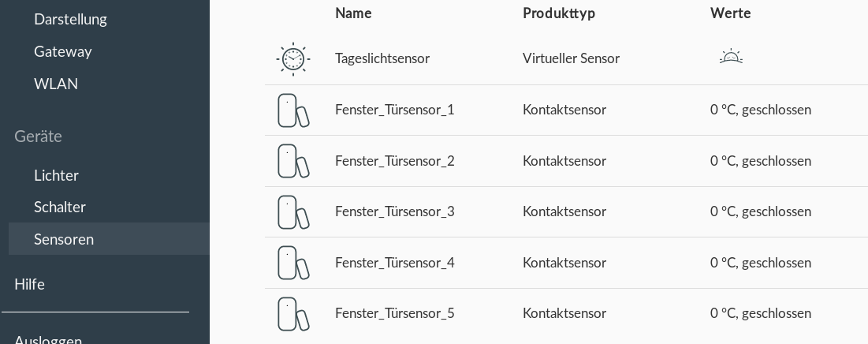
Task: Click the Fenster_Türsensor_5 contact sensor icon
Action: point(292,314)
